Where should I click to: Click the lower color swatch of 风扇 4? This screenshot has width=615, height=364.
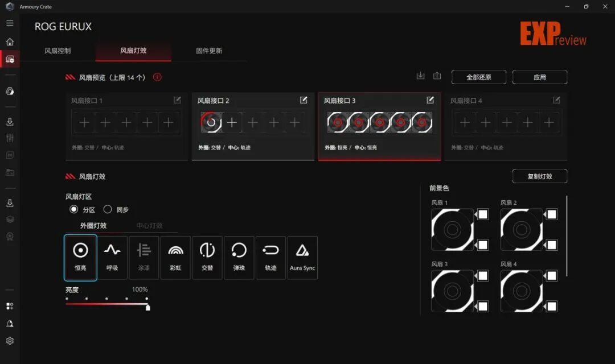click(552, 307)
